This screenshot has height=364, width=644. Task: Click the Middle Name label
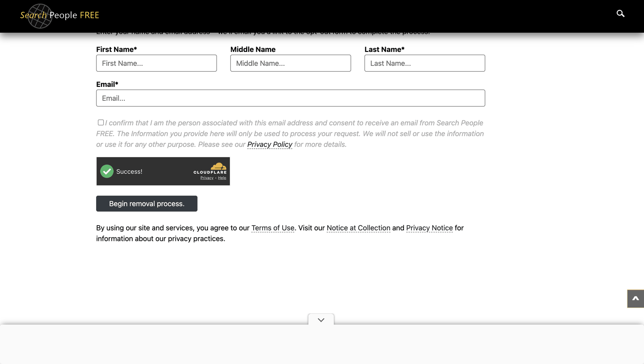coord(253,49)
